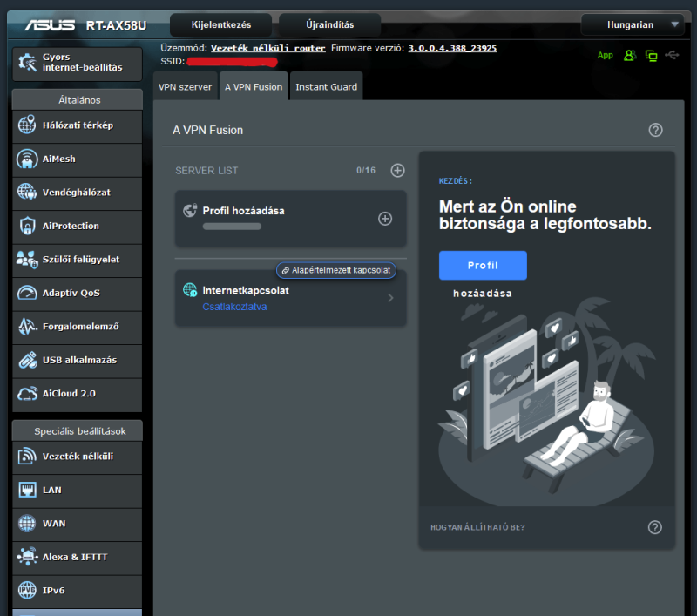Image resolution: width=697 pixels, height=616 pixels.
Task: Click the green user status icon
Action: click(629, 56)
